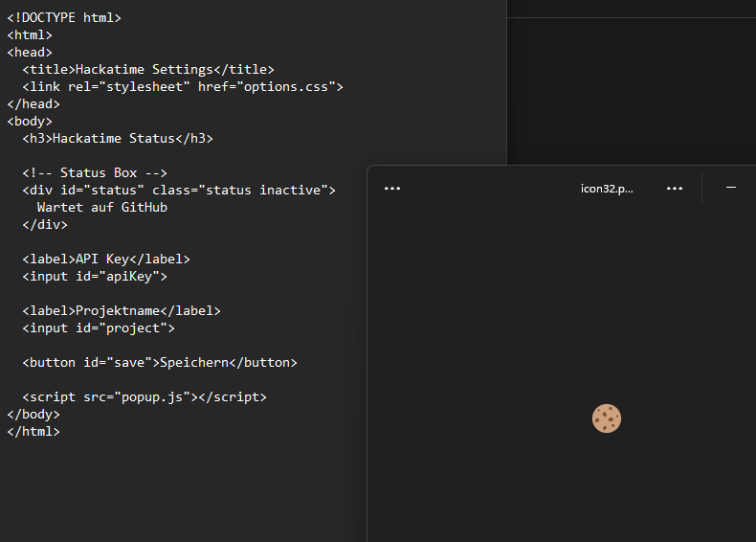Screen dimensions: 756x542
Task: Click the cookie icon image preview
Action: click(x=607, y=418)
